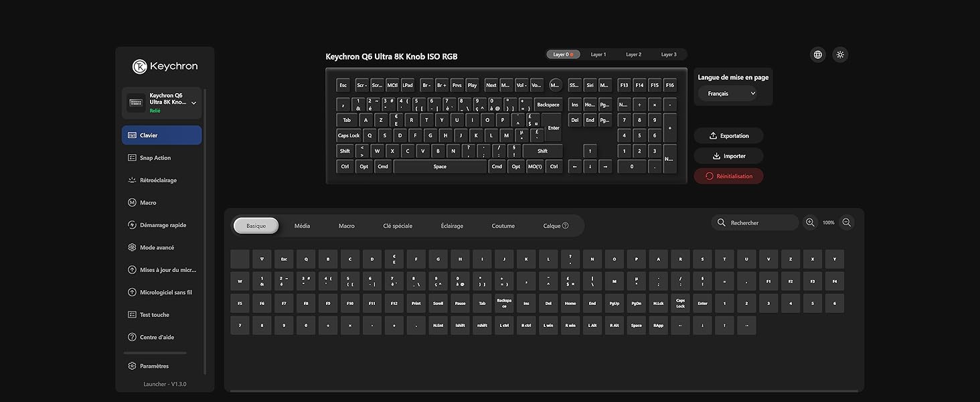Select the MO(1) key on the keyboard layout
The image size is (980, 402).
(x=535, y=167)
